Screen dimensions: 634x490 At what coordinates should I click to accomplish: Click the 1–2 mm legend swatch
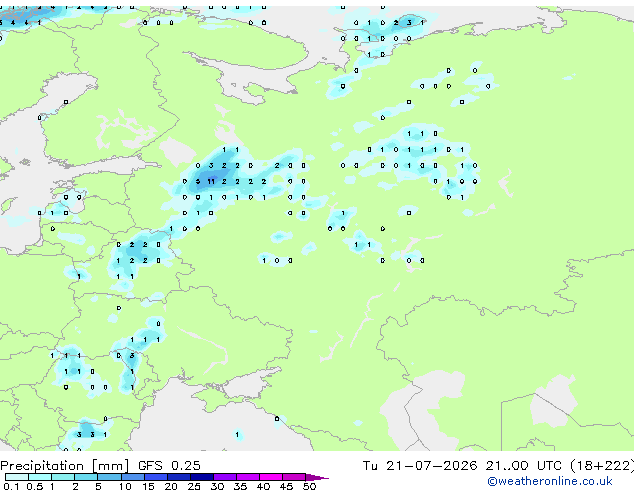pyautogui.click(x=63, y=477)
